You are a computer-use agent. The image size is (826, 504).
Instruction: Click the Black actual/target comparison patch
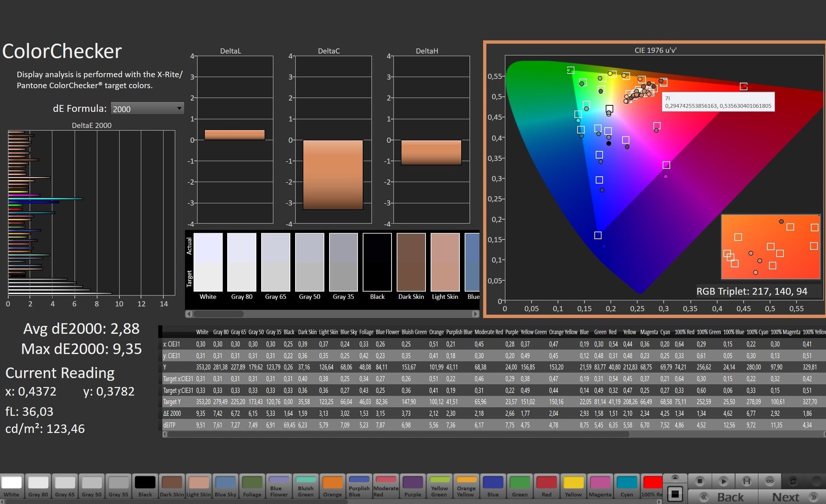[x=377, y=262]
